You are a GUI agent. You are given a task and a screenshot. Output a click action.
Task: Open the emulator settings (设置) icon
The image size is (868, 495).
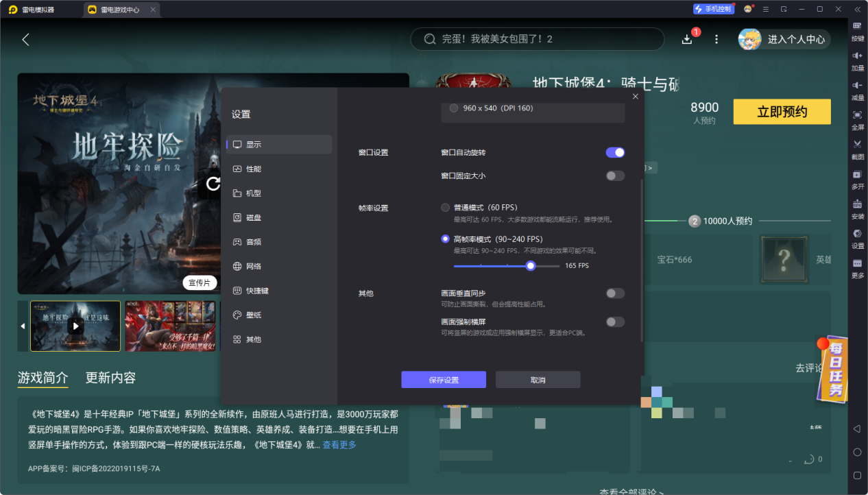(856, 234)
